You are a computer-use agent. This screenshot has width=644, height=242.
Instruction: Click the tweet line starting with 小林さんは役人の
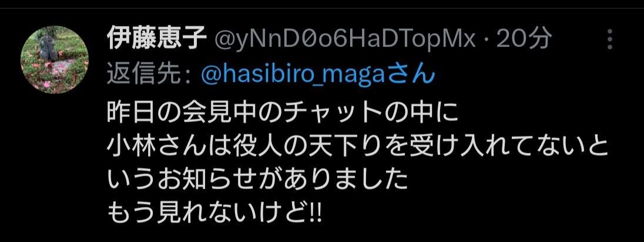(357, 147)
